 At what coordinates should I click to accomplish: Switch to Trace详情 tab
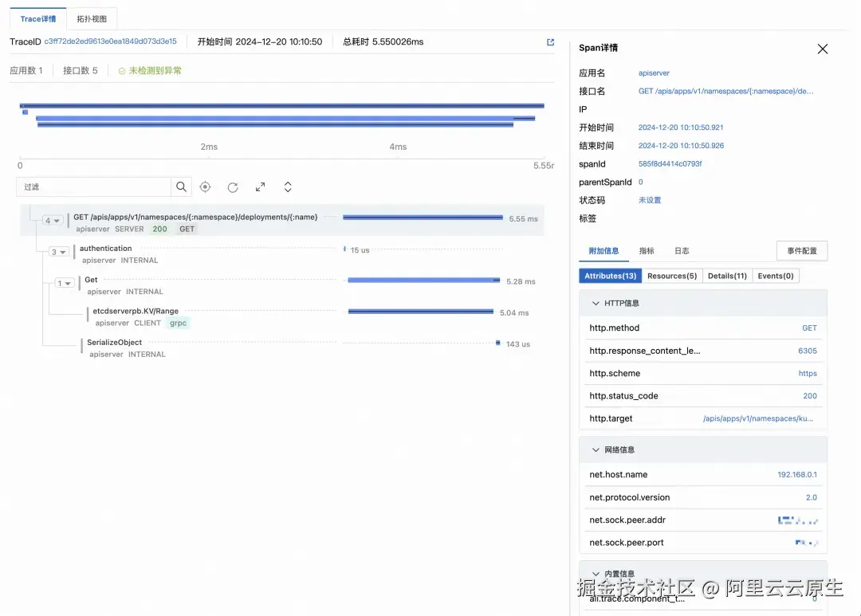(x=38, y=18)
